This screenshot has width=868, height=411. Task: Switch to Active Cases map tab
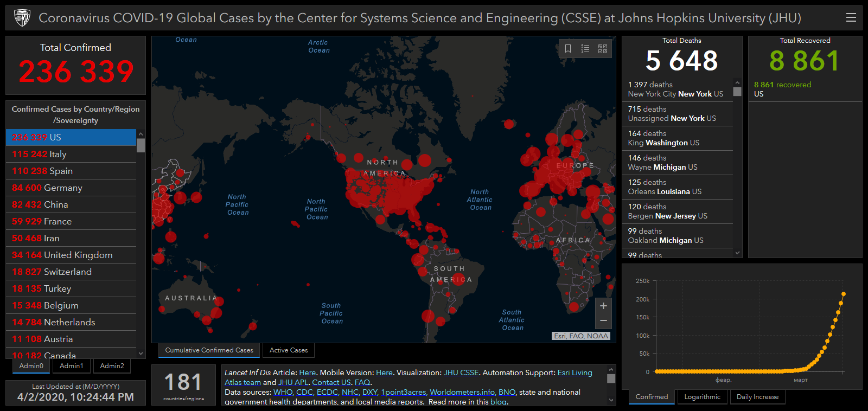coord(289,350)
